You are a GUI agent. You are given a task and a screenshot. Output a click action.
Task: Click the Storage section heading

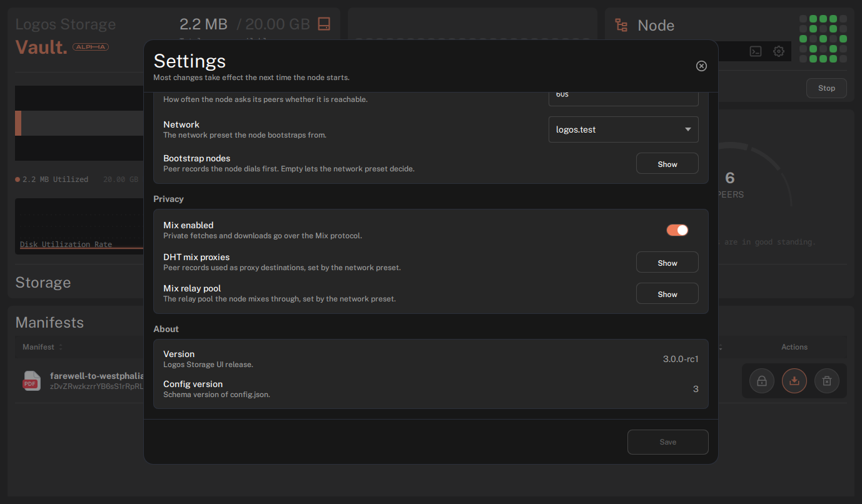(43, 283)
